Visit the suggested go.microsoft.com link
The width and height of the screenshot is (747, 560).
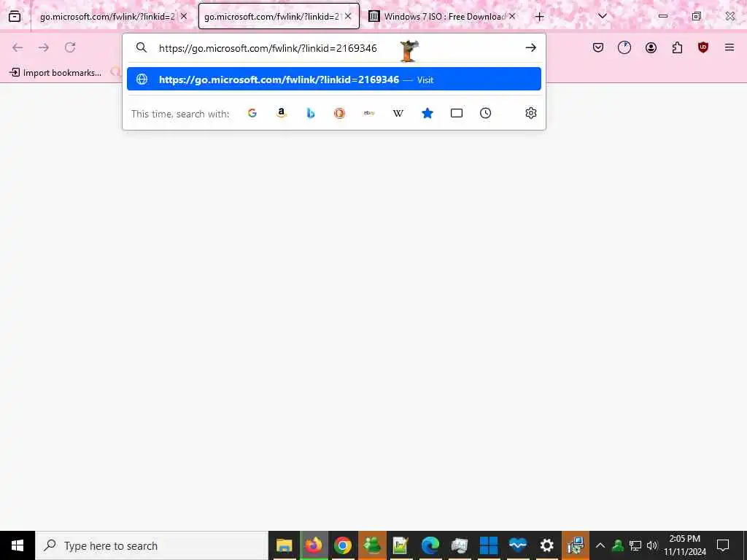click(334, 79)
